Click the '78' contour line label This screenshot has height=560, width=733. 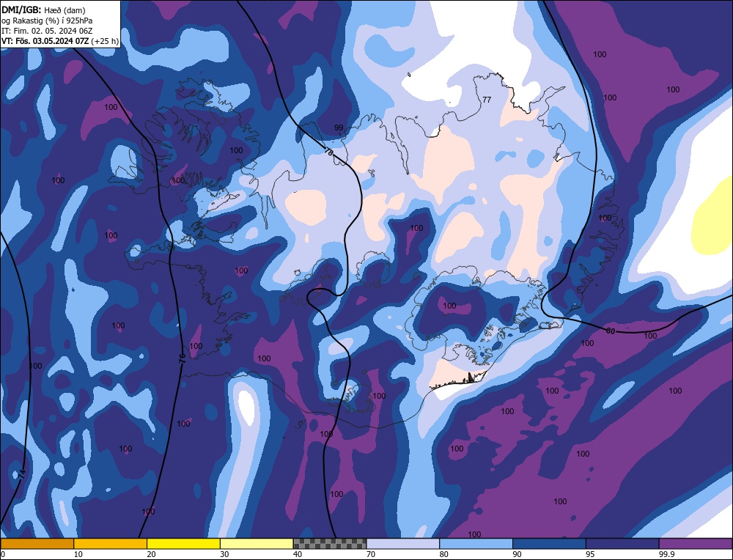point(328,153)
